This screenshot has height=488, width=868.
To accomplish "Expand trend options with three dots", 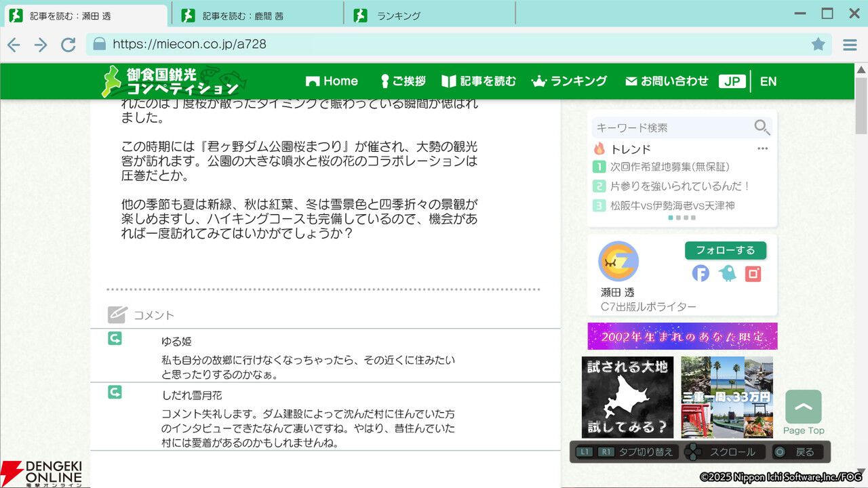I will tap(762, 148).
